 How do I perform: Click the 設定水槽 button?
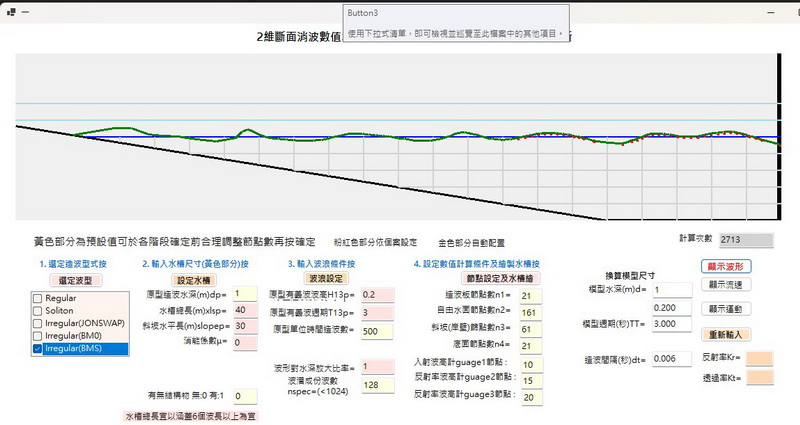tap(196, 280)
